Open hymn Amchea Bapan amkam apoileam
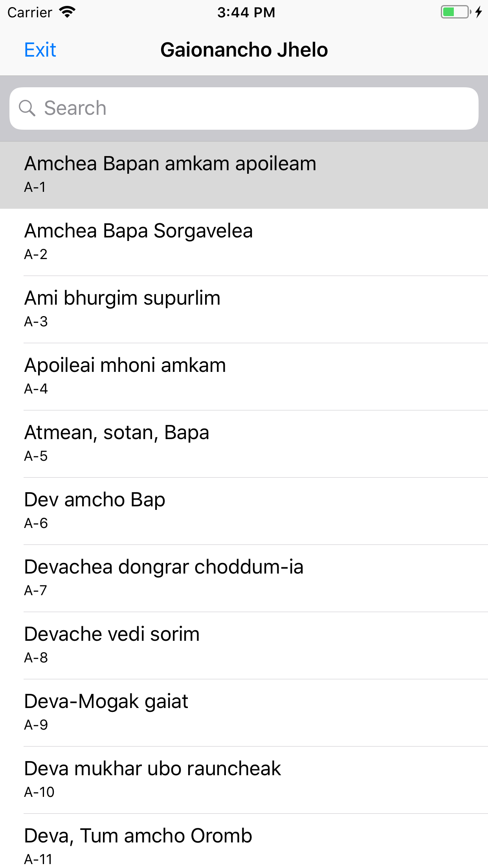This screenshot has width=488, height=868. pos(244,175)
